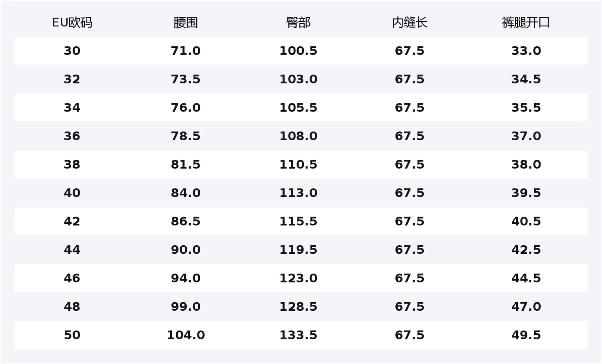The width and height of the screenshot is (602, 364).
Task: Select inseam 67.5 in size 44 row
Action: pos(410,250)
